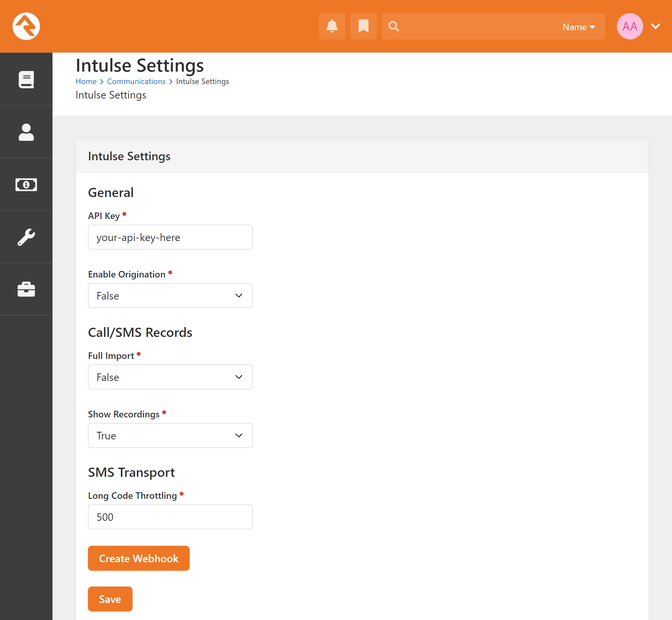The height and width of the screenshot is (620, 672).
Task: Open the Enable Origination dropdown
Action: (170, 296)
